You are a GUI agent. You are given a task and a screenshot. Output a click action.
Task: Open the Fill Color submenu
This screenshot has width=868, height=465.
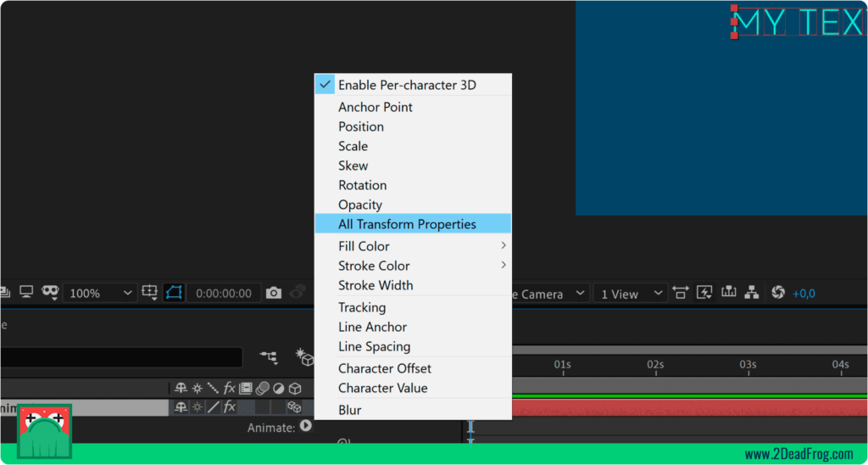[x=413, y=246]
